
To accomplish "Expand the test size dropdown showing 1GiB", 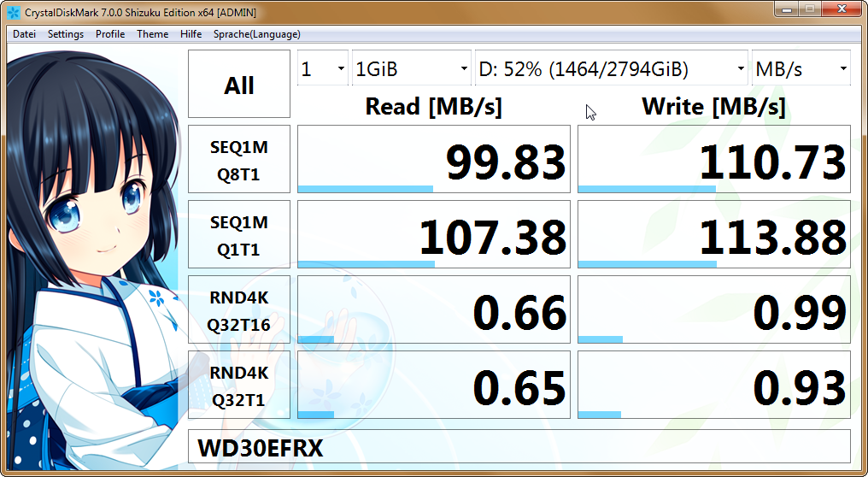I will coord(411,68).
